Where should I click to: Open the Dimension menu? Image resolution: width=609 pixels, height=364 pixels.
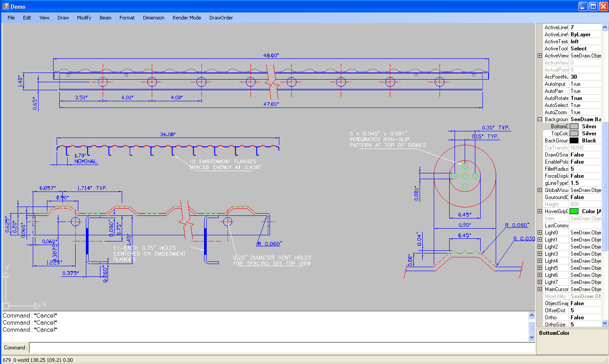point(154,18)
